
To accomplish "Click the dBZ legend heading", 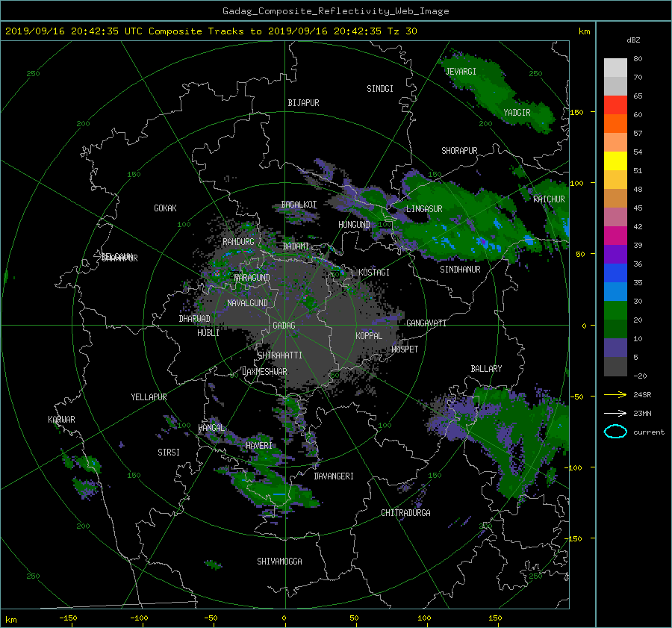I will [633, 40].
